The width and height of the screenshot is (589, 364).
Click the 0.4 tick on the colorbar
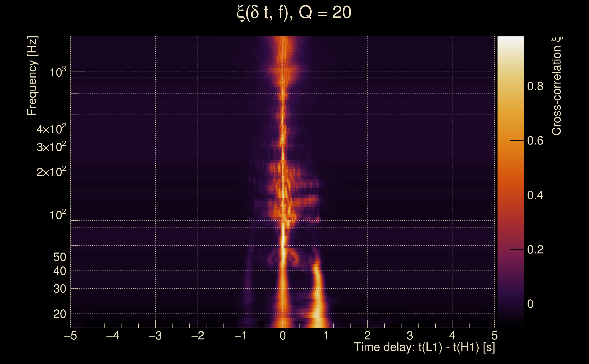(x=535, y=195)
